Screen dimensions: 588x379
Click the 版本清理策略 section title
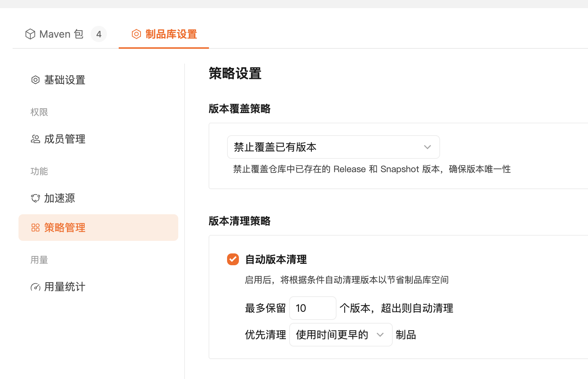click(240, 221)
